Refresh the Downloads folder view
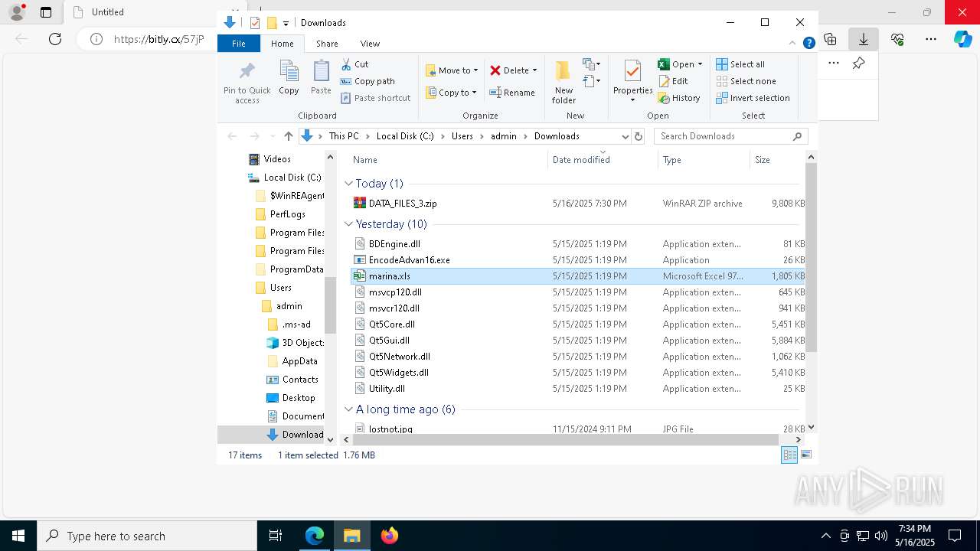The height and width of the screenshot is (551, 980). pyautogui.click(x=639, y=136)
